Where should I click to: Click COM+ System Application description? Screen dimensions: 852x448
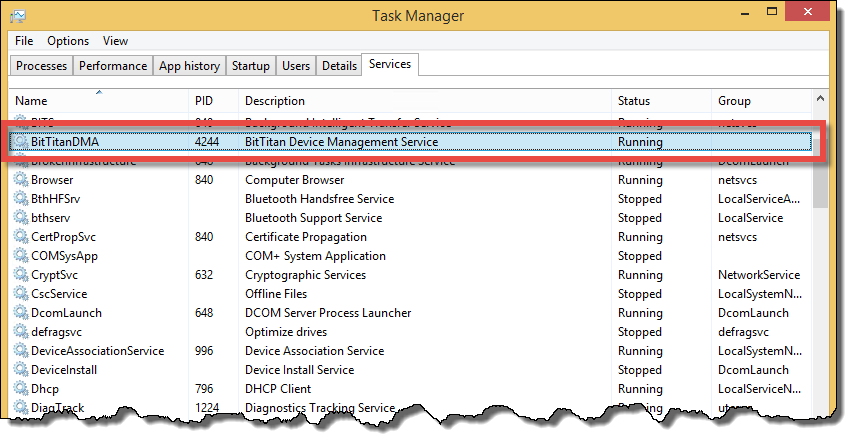click(315, 256)
